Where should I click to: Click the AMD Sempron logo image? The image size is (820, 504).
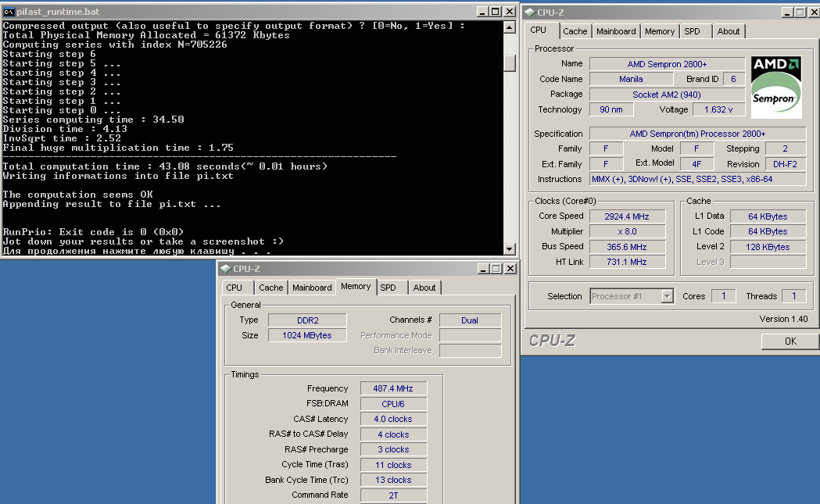click(776, 88)
